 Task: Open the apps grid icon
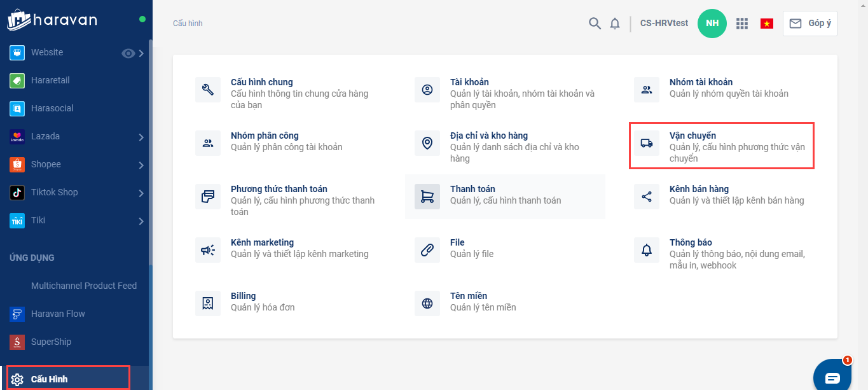[742, 24]
